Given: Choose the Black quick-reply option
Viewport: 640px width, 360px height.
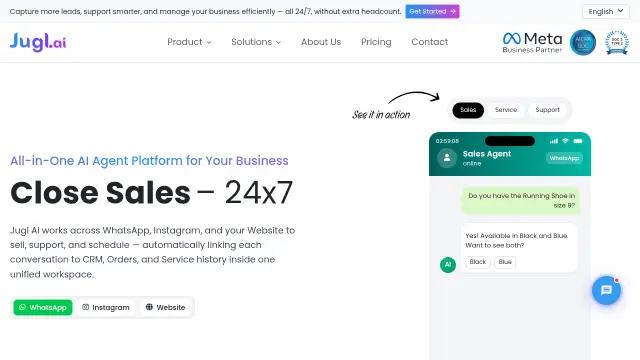Looking at the screenshot, I should [478, 262].
